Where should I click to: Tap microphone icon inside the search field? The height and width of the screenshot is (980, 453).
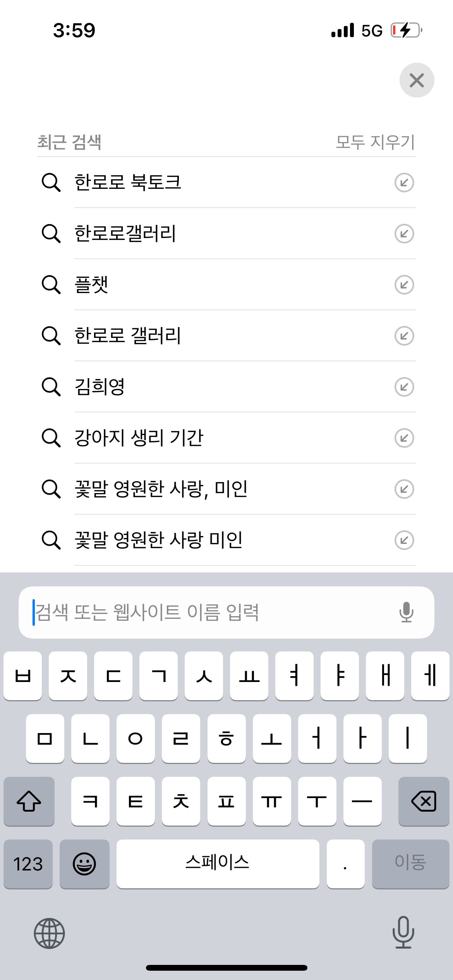pyautogui.click(x=406, y=612)
